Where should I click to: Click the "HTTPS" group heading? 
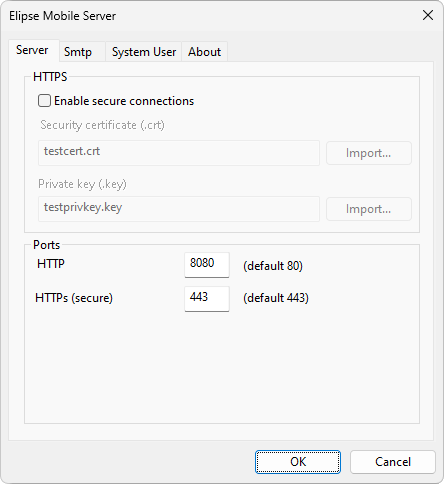coord(50,77)
